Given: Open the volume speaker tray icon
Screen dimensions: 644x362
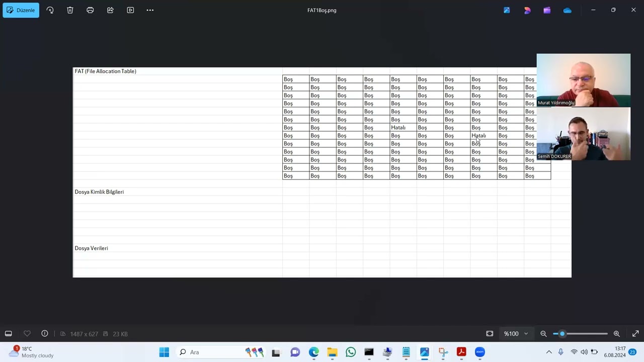Looking at the screenshot, I should (x=584, y=352).
